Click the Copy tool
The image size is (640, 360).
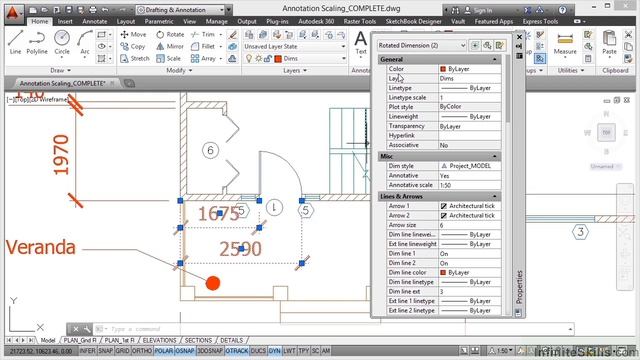(133, 47)
